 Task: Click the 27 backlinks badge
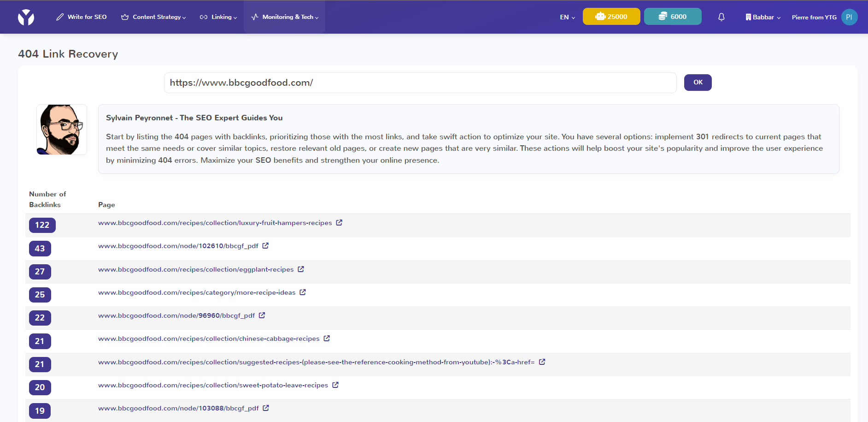pyautogui.click(x=40, y=272)
